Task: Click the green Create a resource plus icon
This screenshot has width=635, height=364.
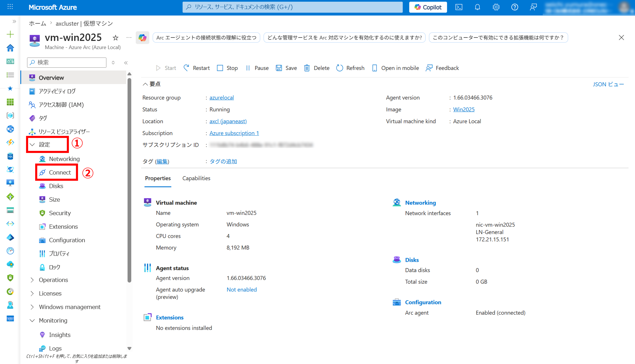Action: click(10, 34)
